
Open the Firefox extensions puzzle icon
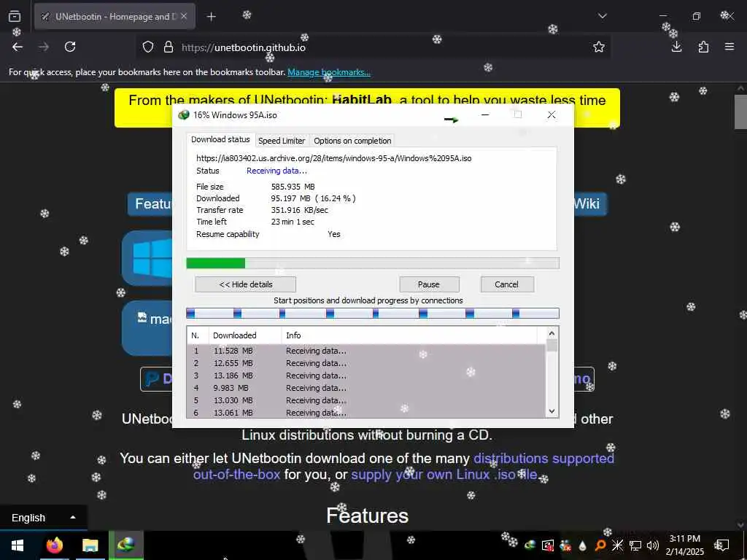pos(703,47)
